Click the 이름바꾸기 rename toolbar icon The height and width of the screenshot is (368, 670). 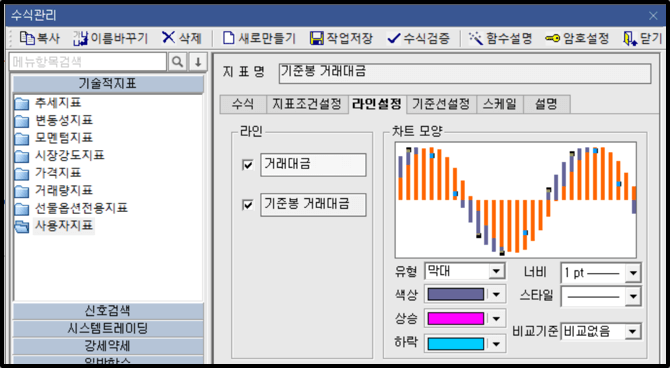(80, 38)
